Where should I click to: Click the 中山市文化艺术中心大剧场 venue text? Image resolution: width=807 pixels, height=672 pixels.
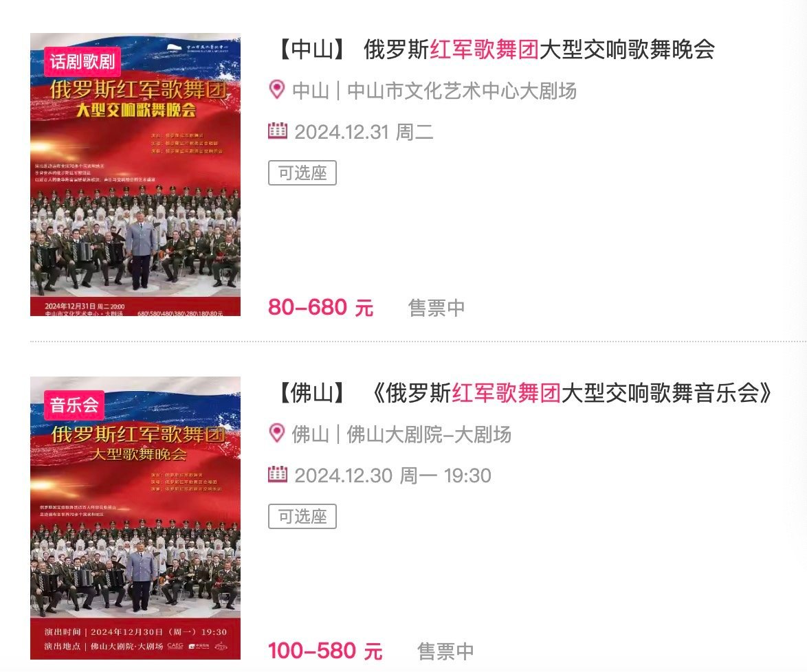[462, 91]
